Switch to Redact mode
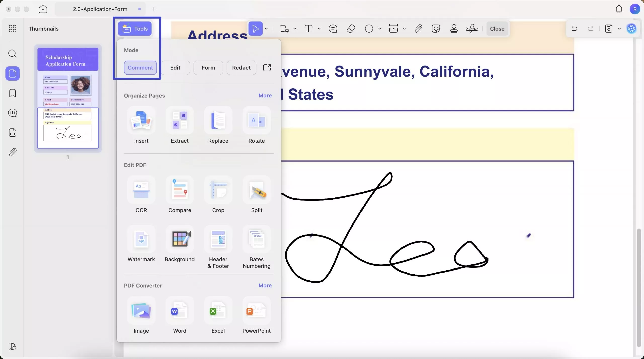The width and height of the screenshot is (644, 359). pos(241,68)
